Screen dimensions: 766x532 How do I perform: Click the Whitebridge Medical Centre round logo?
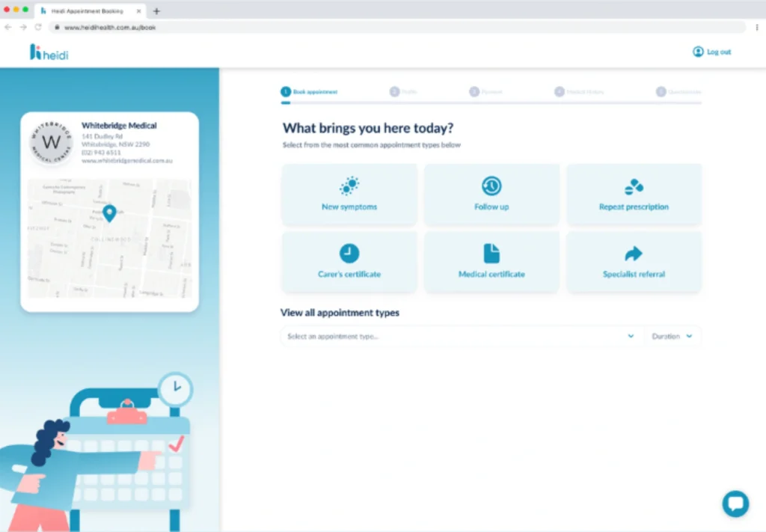[52, 142]
